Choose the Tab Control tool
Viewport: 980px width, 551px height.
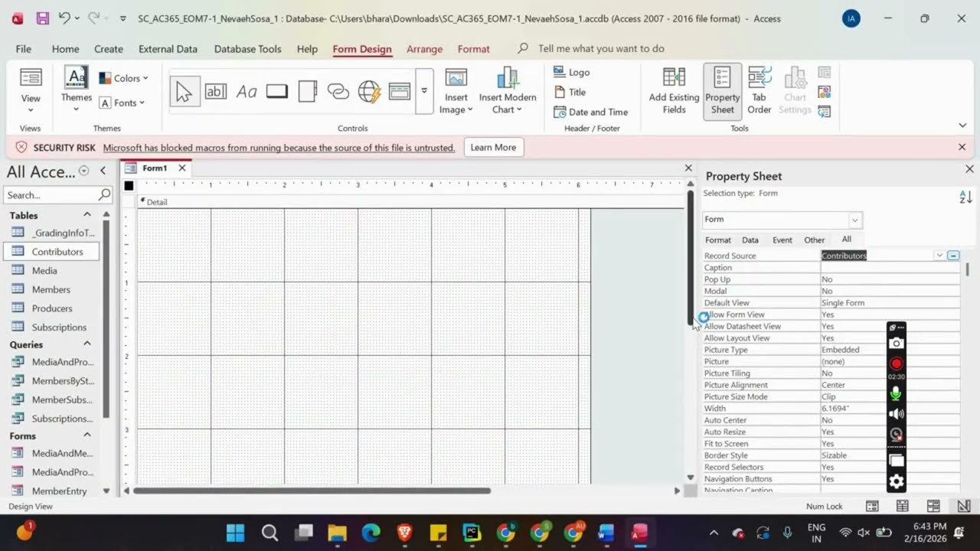pyautogui.click(x=307, y=92)
